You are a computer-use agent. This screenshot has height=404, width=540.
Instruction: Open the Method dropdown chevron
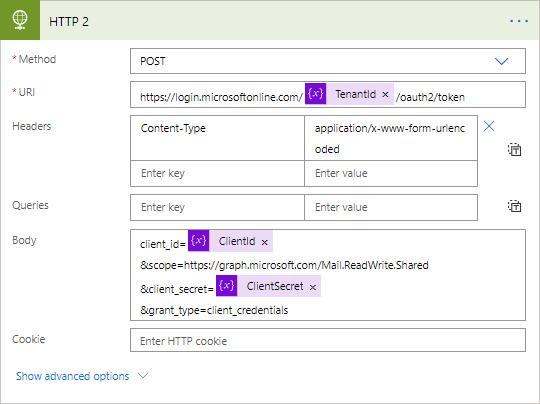[501, 61]
